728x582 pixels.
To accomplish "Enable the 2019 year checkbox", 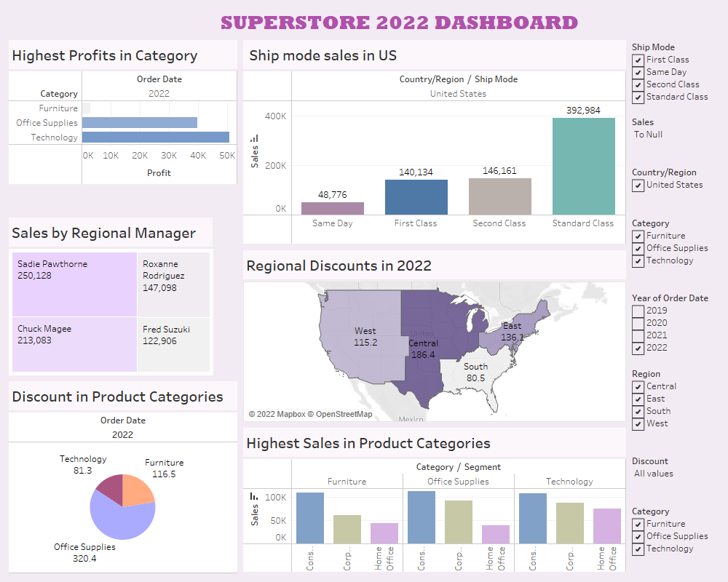I will pos(638,311).
